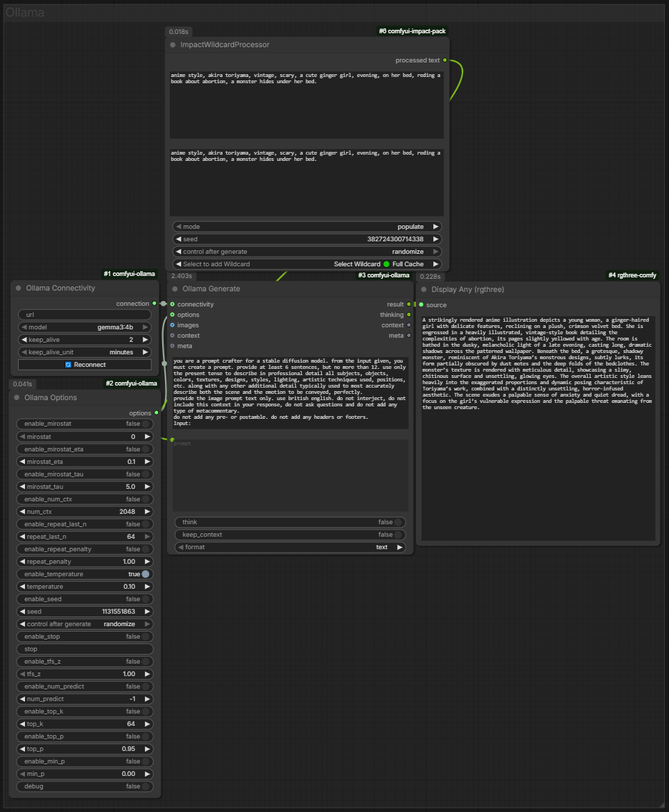
Task: Click the processed text output port
Action: click(445, 60)
